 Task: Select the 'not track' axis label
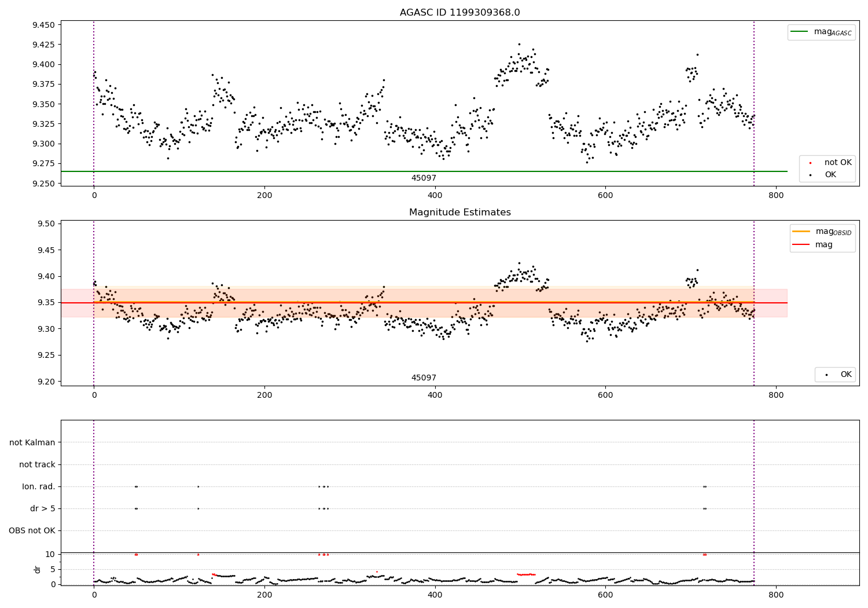coord(37,464)
